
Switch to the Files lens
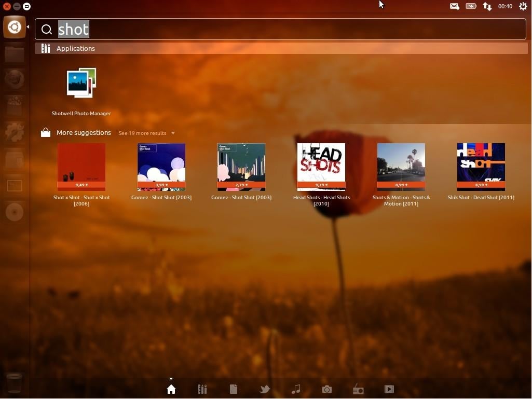click(x=233, y=389)
